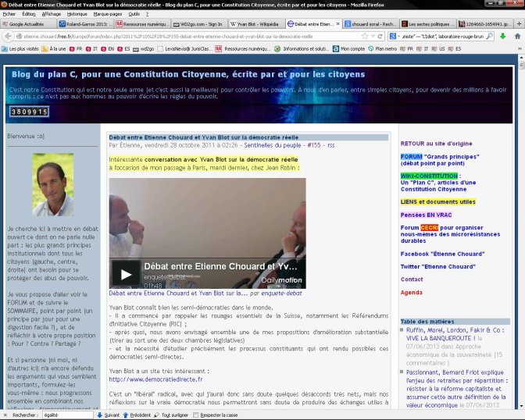
Task: Close the find bar with the X
Action: [x=5, y=415]
